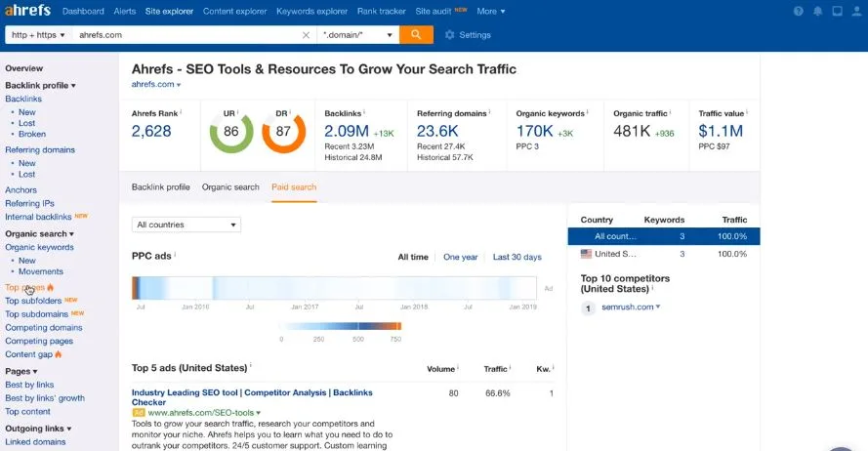
Task: Click the Ahrefs logo
Action: pos(27,11)
